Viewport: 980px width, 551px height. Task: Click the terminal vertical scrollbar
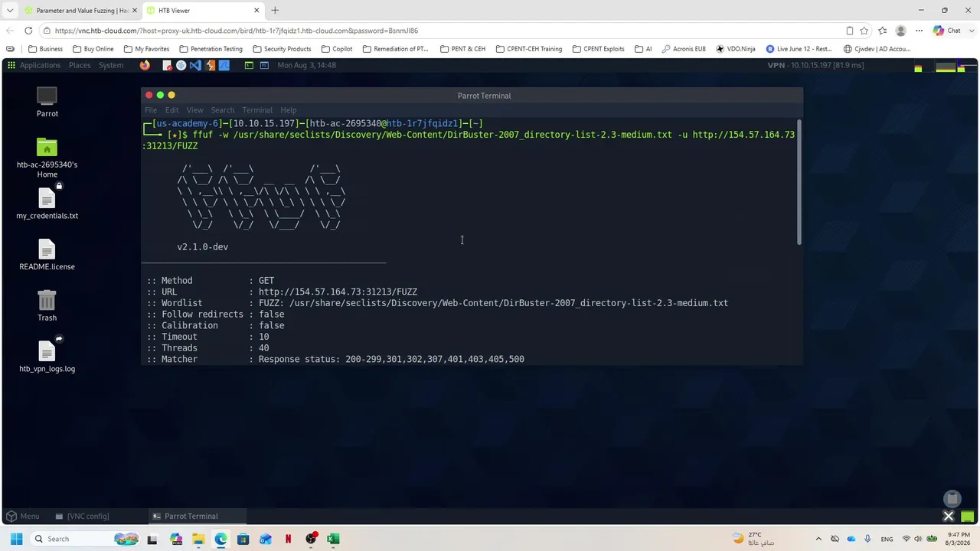click(799, 182)
